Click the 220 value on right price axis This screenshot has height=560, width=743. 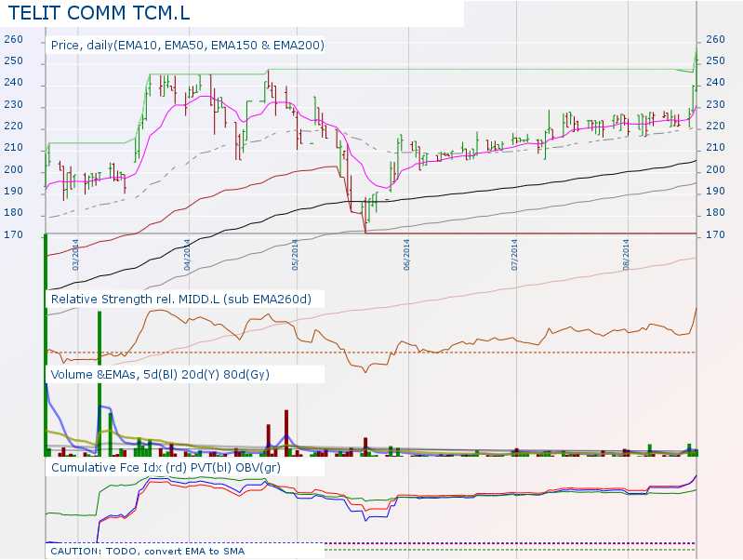[715, 126]
